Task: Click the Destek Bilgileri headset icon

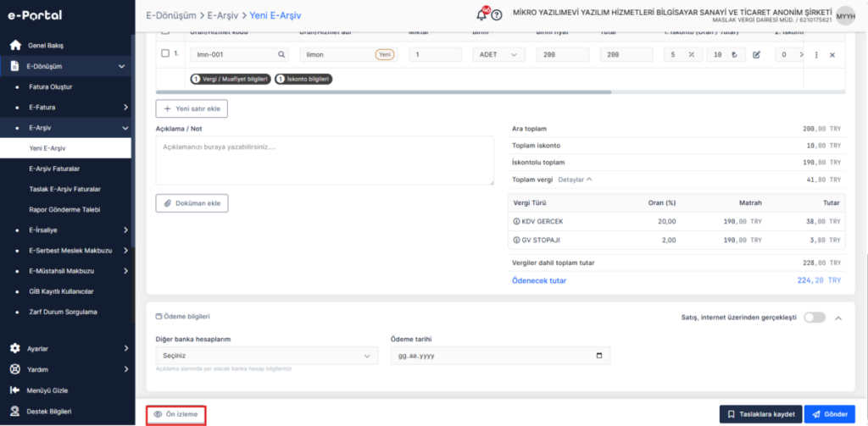Action: [x=15, y=411]
